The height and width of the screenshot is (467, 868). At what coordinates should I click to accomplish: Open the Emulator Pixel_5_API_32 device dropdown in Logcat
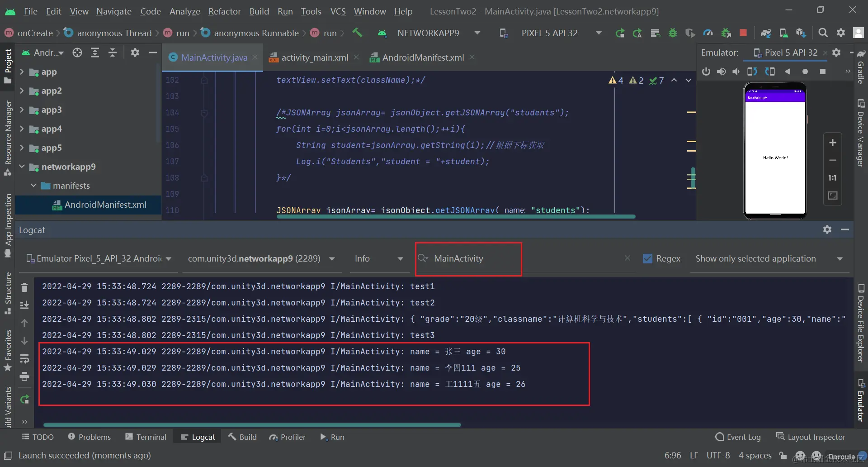[99, 258]
